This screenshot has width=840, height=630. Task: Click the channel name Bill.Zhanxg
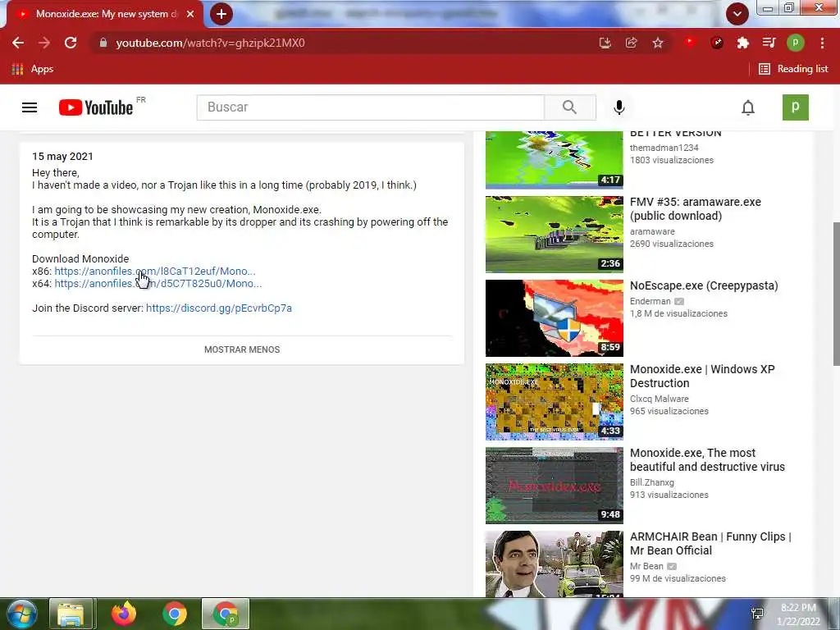[x=652, y=482]
